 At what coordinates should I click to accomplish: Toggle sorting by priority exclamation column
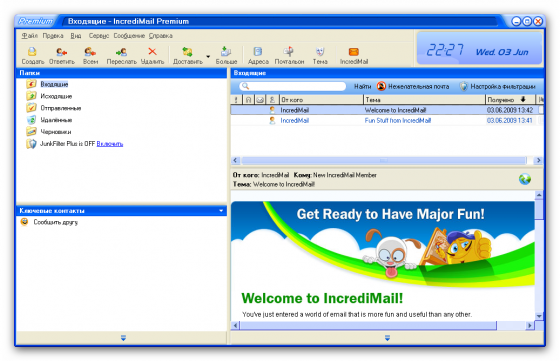pyautogui.click(x=236, y=100)
